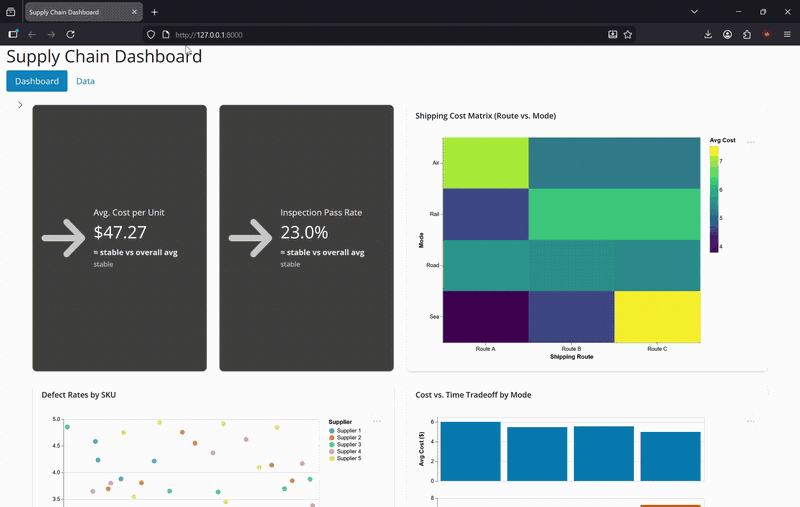Open Shipping Cost Matrix chart options menu
800x507 pixels.
point(751,142)
